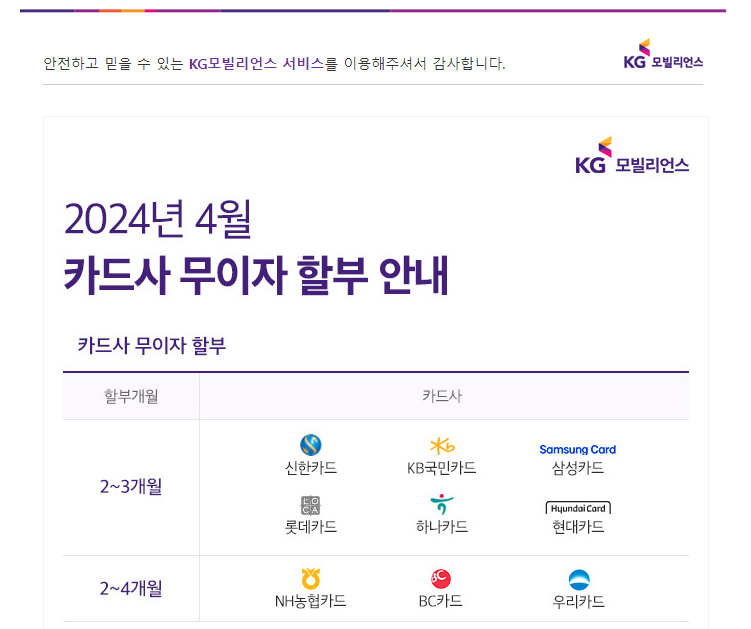Select the 롯데카드 label
751x629 pixels.
pos(311,527)
